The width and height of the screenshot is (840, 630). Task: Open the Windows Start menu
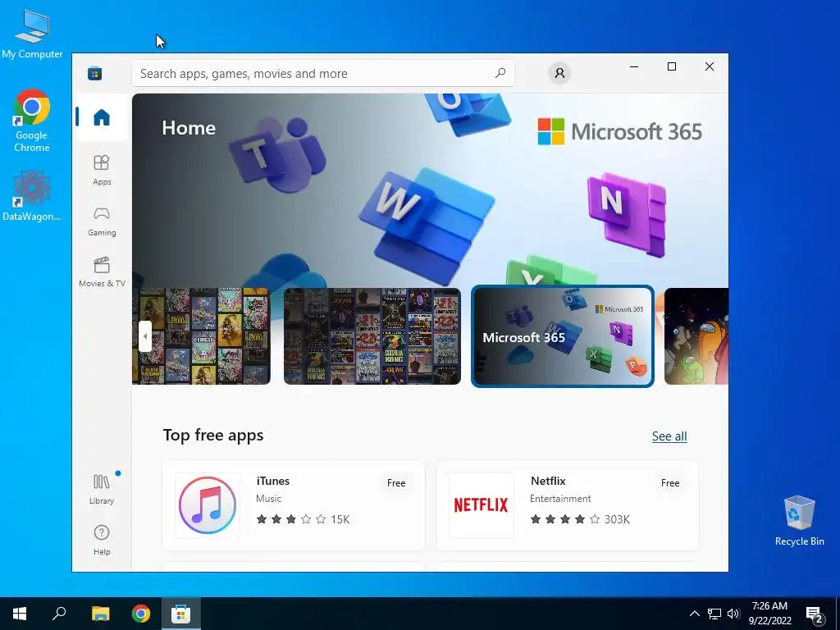click(20, 614)
